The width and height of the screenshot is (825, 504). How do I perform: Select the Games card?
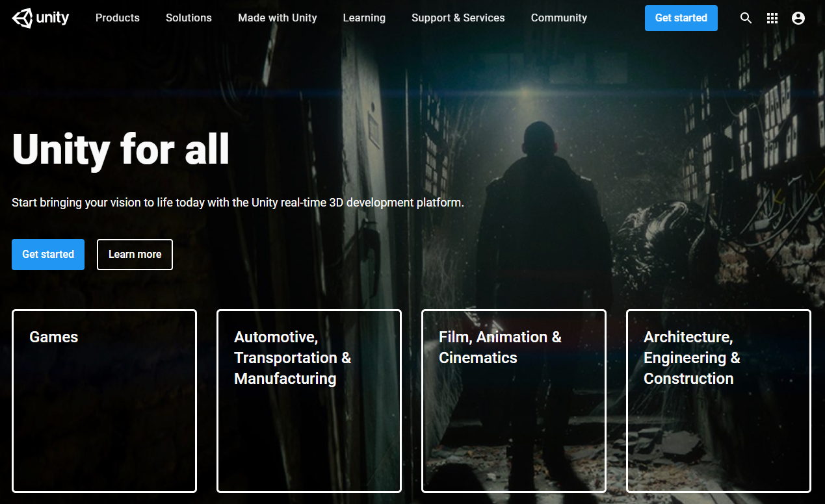[104, 401]
